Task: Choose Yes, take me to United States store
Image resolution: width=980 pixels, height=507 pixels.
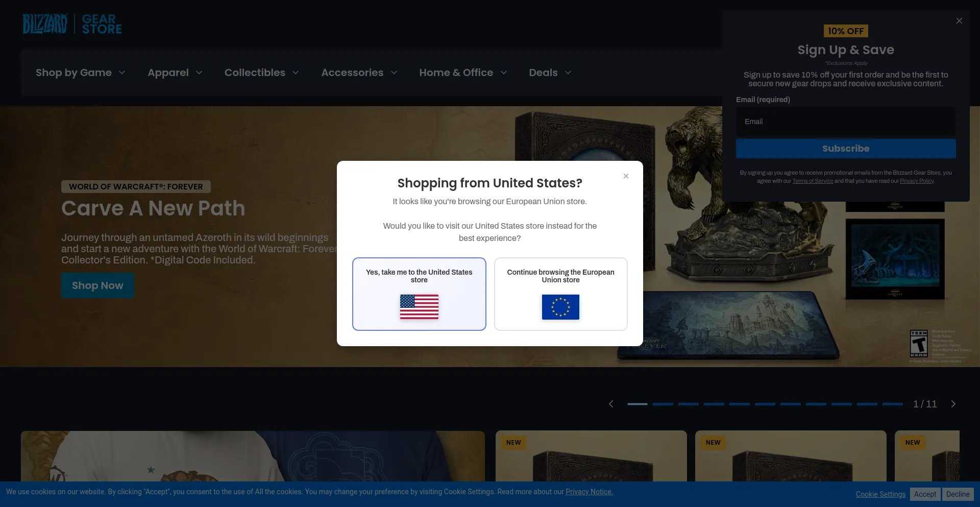Action: (419, 294)
